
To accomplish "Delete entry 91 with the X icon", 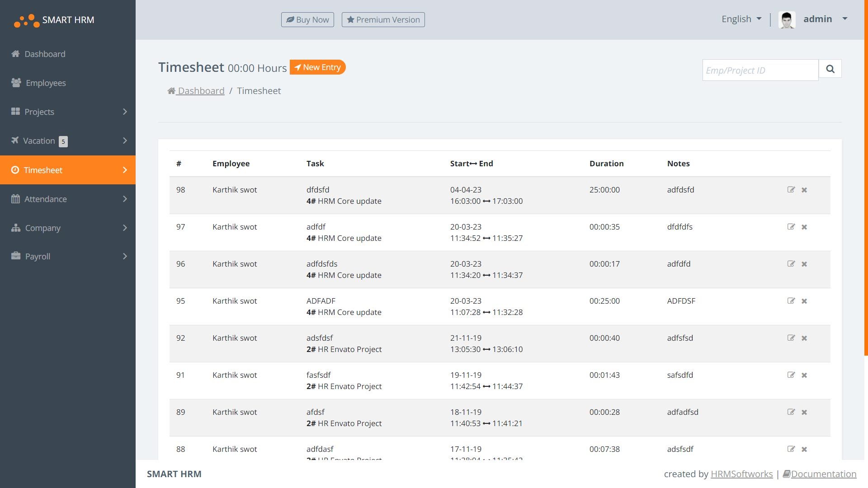I will click(x=804, y=375).
